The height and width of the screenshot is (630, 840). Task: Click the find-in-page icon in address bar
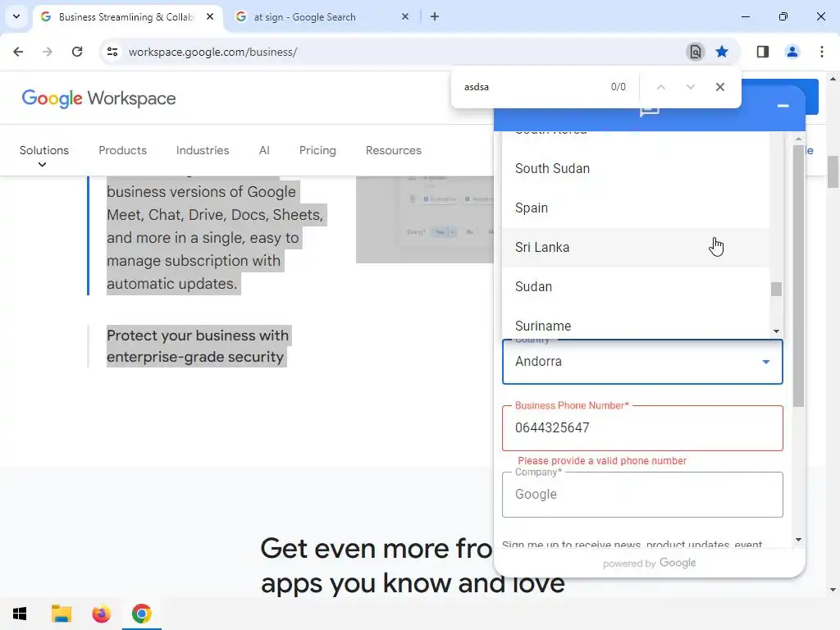click(695, 52)
